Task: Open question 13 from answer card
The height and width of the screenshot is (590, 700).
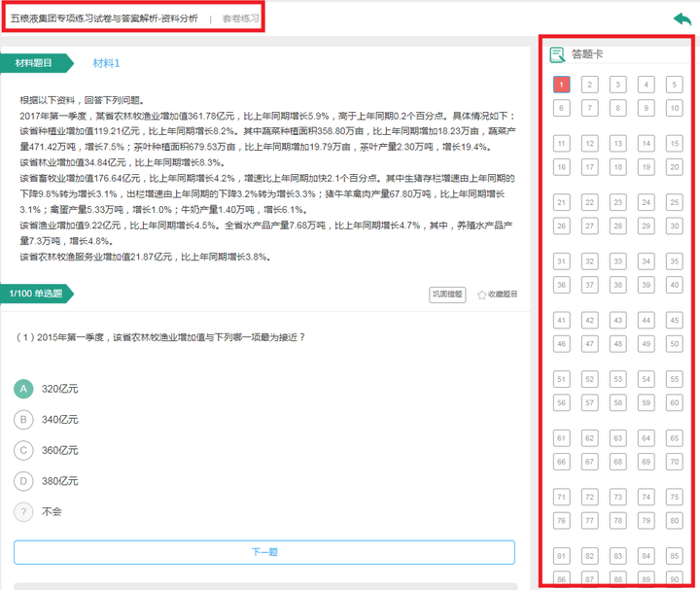Action: pos(618,143)
